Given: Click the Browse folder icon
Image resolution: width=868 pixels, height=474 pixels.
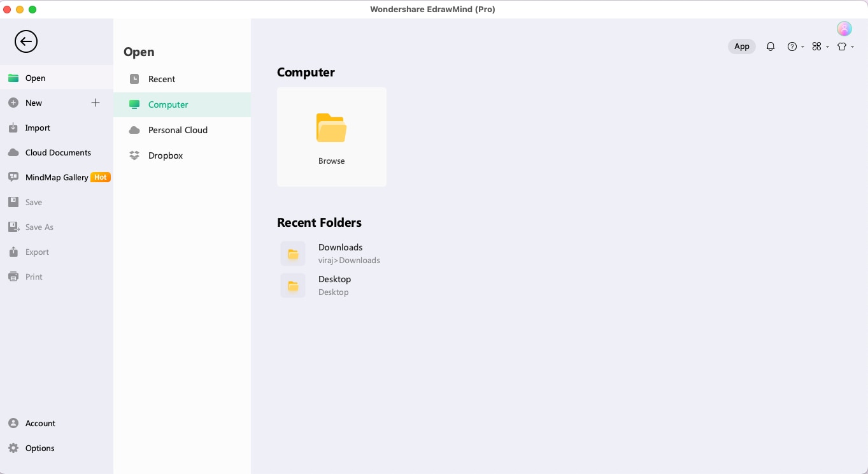Looking at the screenshot, I should pos(331,128).
